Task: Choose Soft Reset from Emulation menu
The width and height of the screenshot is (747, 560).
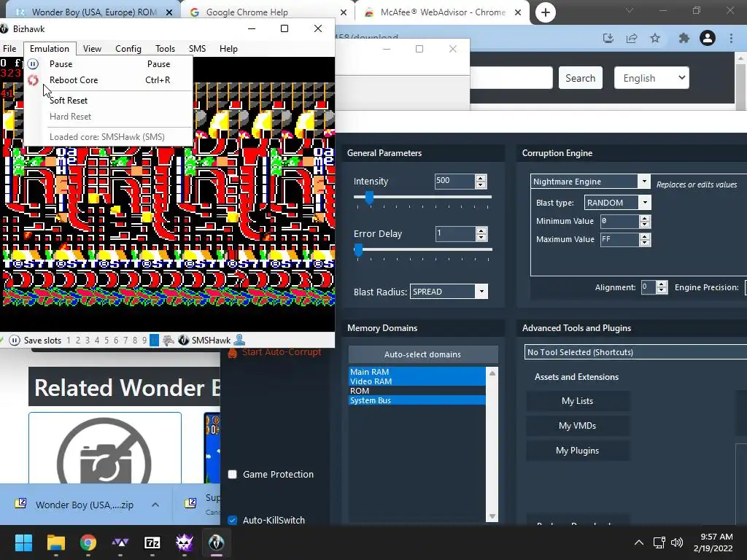Action: (108, 101)
